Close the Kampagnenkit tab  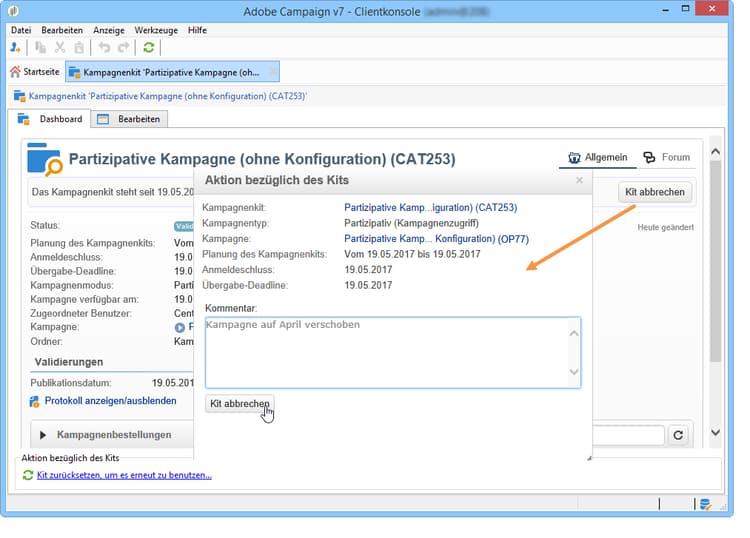273,72
